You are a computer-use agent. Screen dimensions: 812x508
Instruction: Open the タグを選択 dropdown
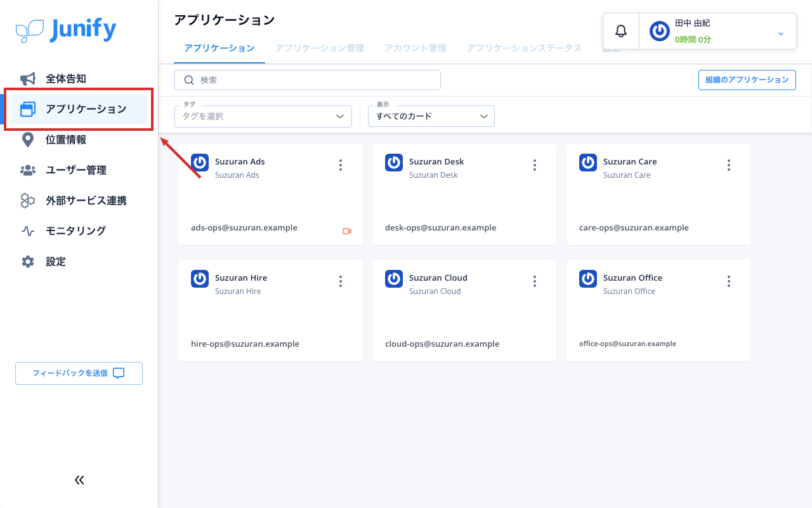click(x=263, y=116)
